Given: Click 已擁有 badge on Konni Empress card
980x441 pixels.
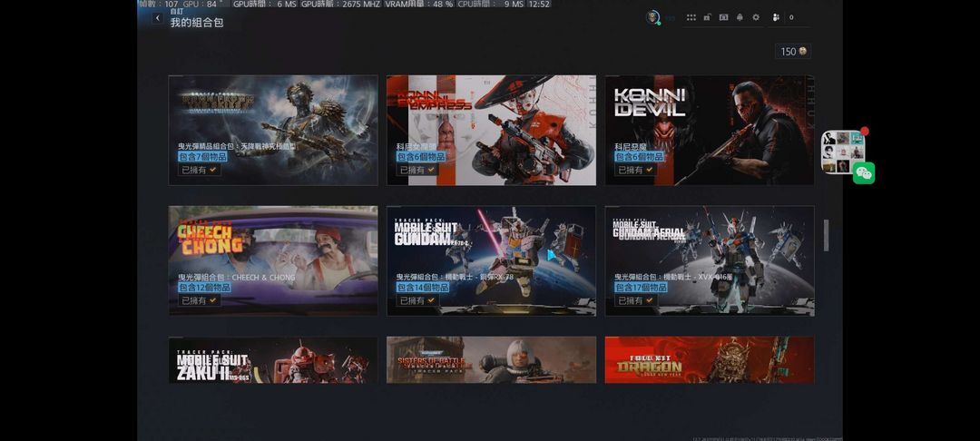Looking at the screenshot, I should pyautogui.click(x=417, y=170).
